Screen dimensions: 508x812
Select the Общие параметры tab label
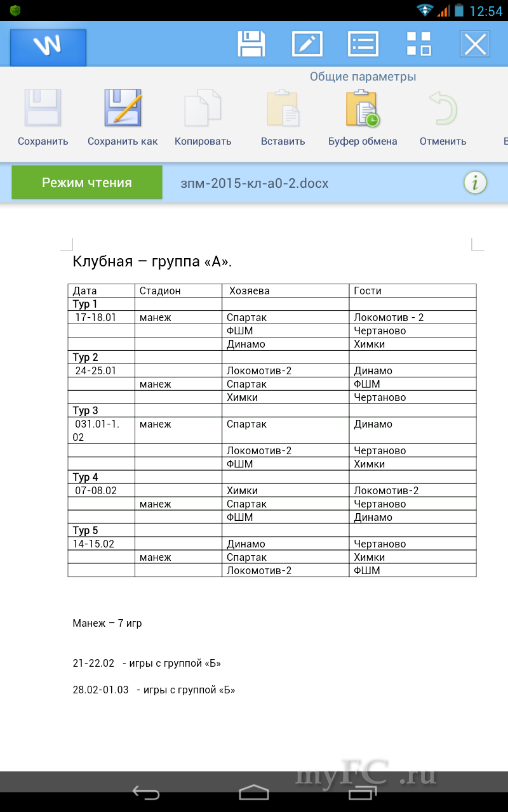coord(363,77)
